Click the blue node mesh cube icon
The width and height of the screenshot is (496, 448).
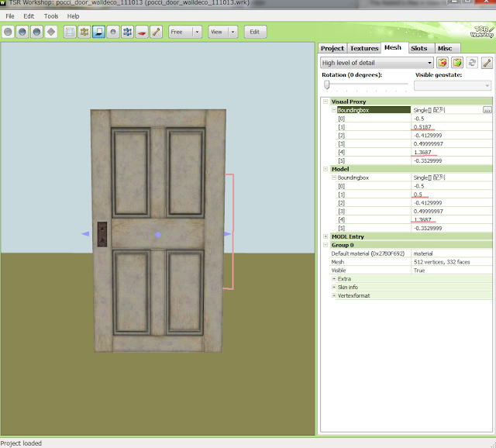tap(127, 32)
